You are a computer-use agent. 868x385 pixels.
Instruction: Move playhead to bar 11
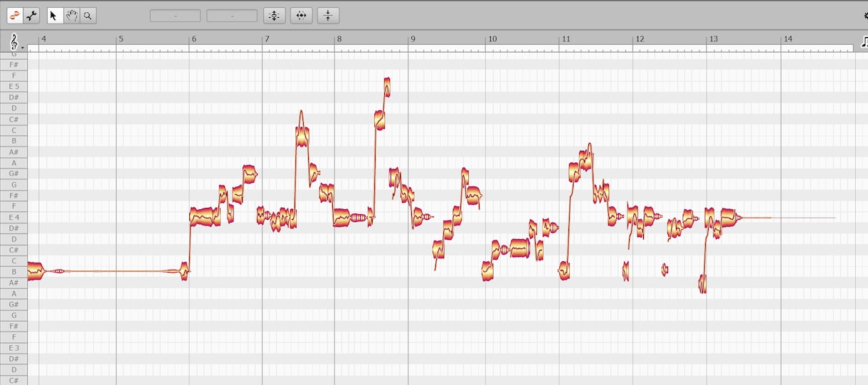point(566,39)
